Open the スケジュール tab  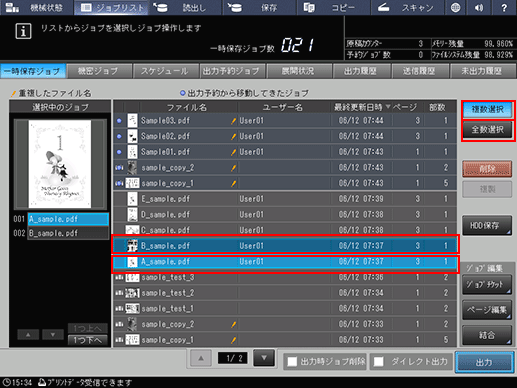[x=165, y=71]
